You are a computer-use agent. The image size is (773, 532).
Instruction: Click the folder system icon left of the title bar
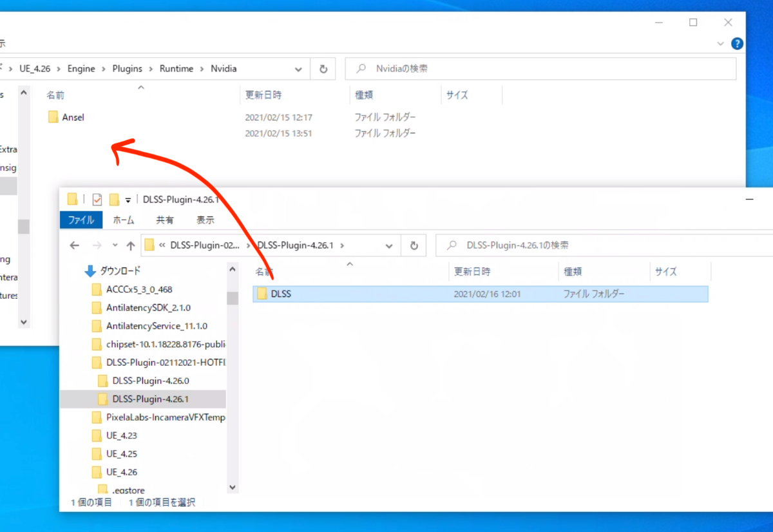click(72, 199)
